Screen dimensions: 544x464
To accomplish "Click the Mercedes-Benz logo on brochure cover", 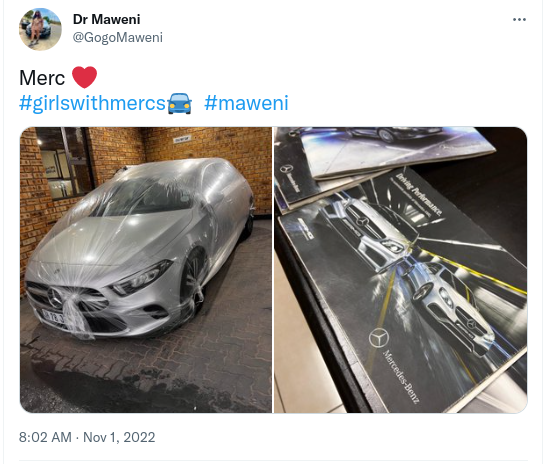I will tap(379, 338).
